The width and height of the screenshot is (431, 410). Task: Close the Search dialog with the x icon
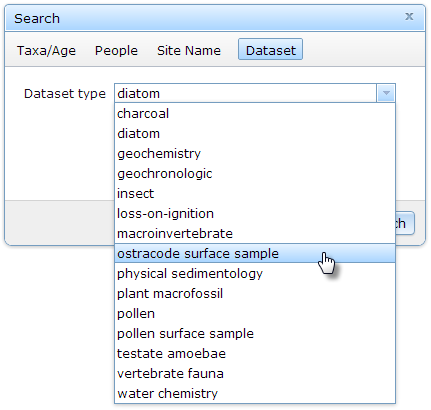tap(409, 16)
